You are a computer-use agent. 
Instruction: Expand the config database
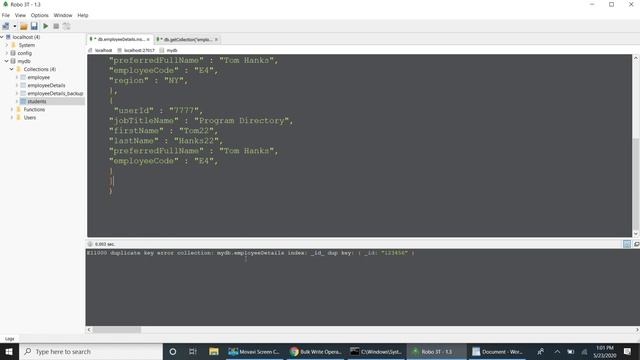(x=7, y=53)
